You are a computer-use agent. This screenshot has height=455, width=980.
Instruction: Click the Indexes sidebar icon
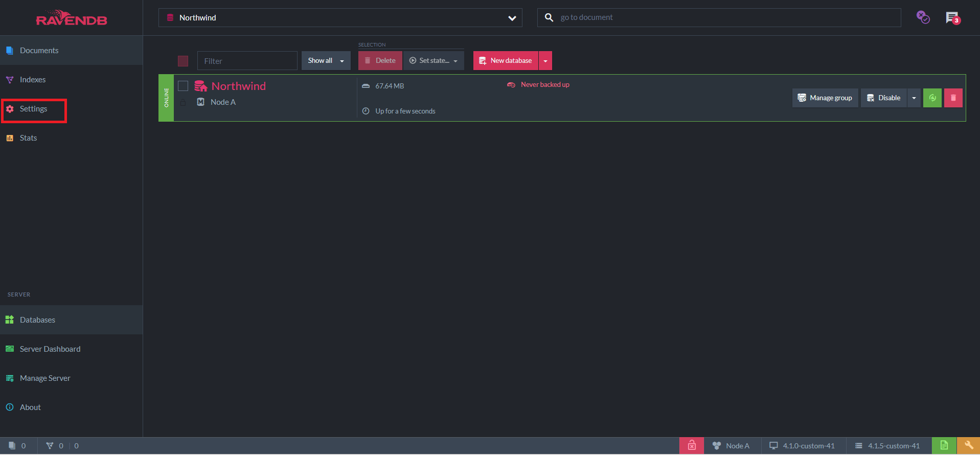[10, 79]
